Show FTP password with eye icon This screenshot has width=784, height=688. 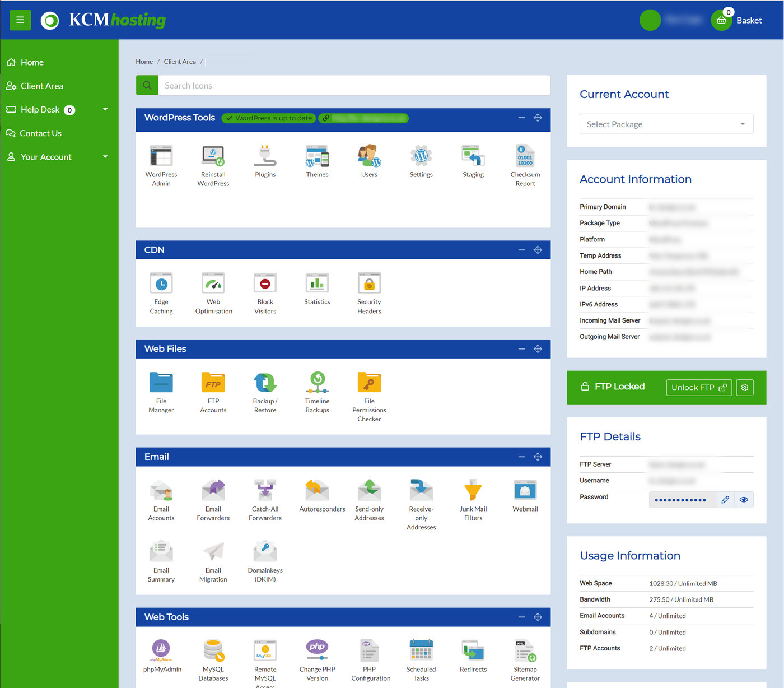(x=744, y=500)
